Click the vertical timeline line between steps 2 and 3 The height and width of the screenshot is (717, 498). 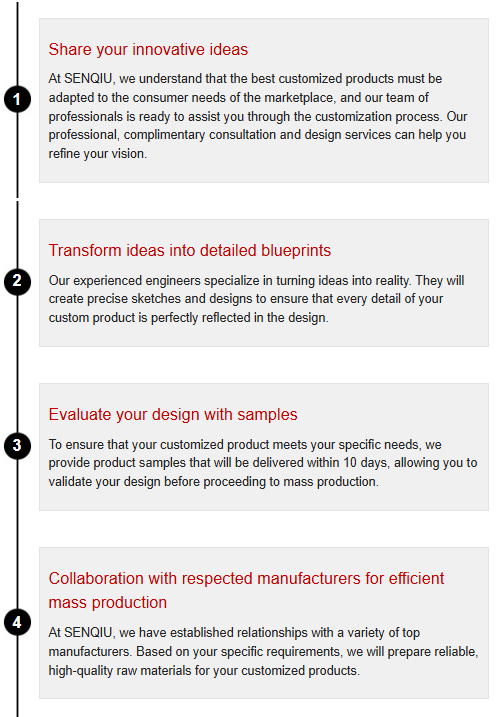tap(17, 363)
